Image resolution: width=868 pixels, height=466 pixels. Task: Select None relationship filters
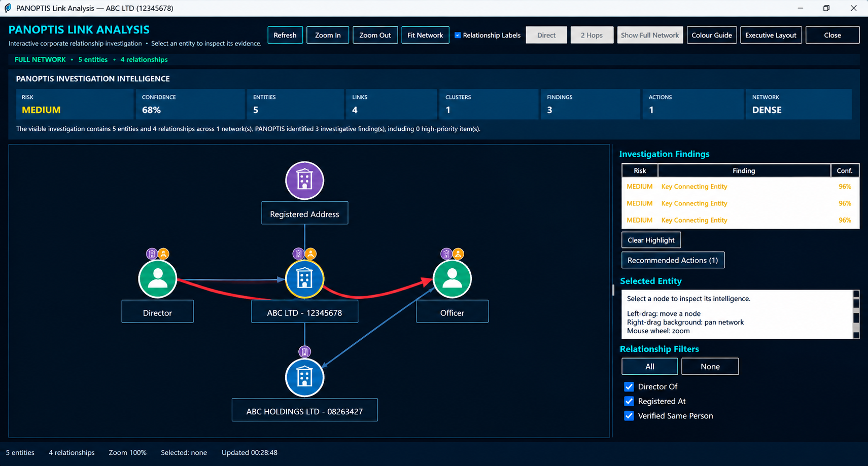710,366
